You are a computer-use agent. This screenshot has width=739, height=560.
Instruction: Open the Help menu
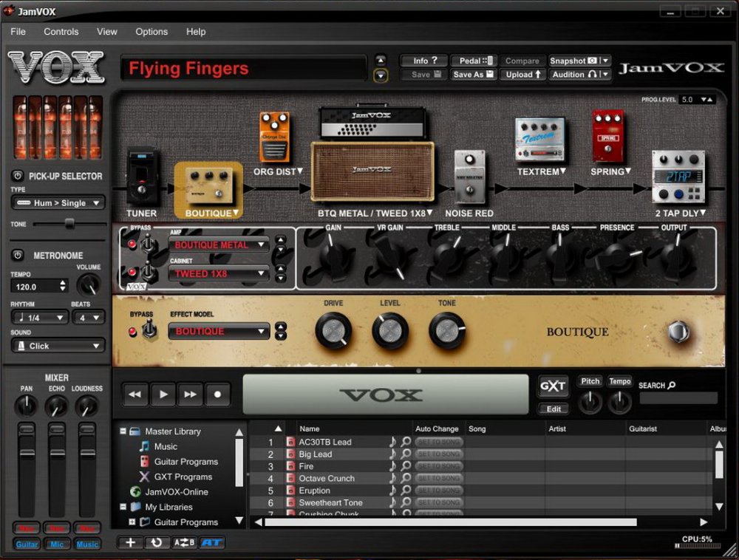click(x=196, y=32)
